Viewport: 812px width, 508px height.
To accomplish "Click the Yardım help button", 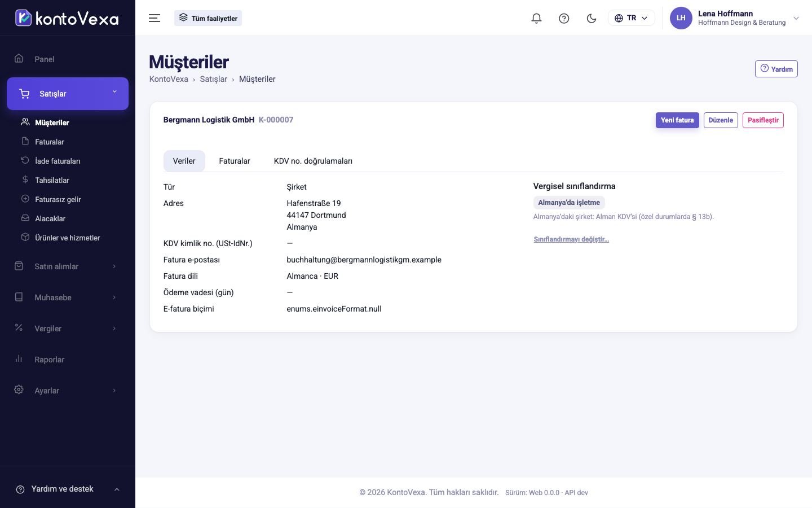I will coord(776,69).
